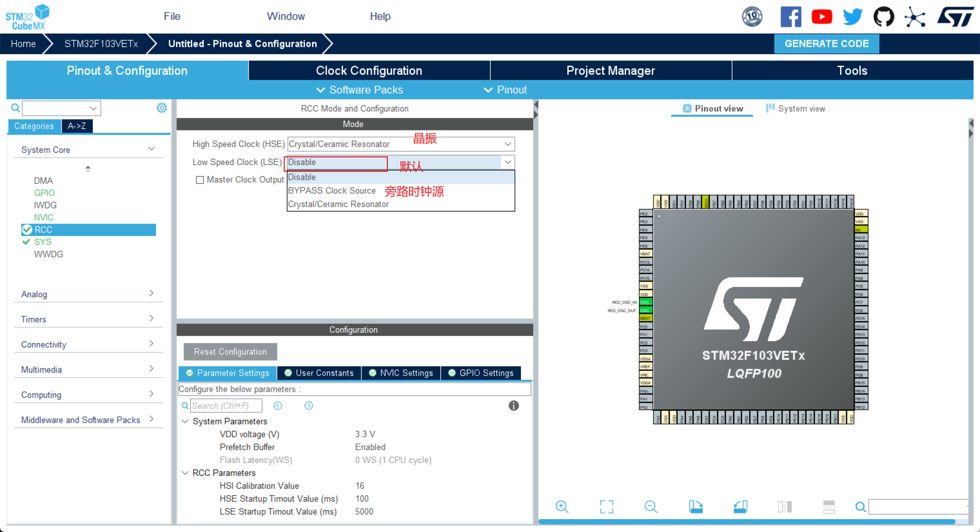The height and width of the screenshot is (532, 980).
Task: Fit the chip view to screen
Action: coord(607,507)
